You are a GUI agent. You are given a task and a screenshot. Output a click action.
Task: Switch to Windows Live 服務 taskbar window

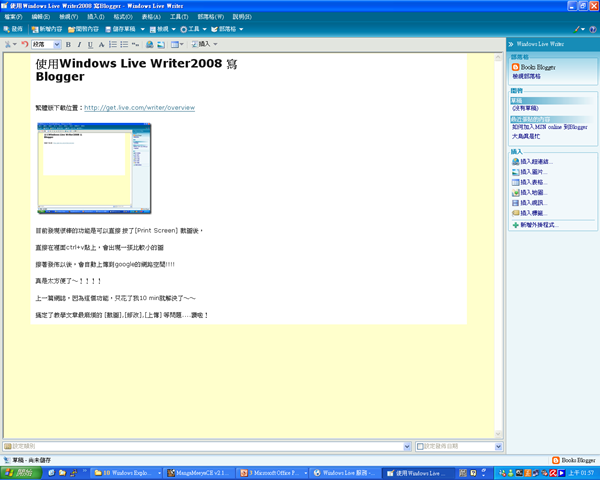pyautogui.click(x=345, y=473)
